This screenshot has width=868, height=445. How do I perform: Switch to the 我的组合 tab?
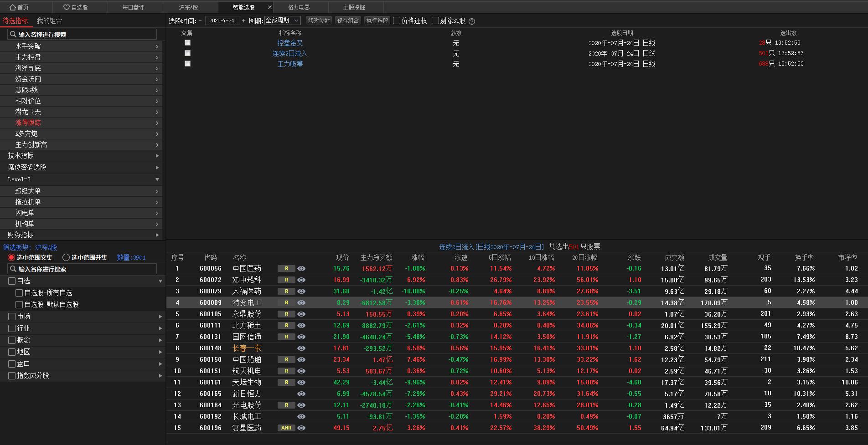tap(49, 21)
